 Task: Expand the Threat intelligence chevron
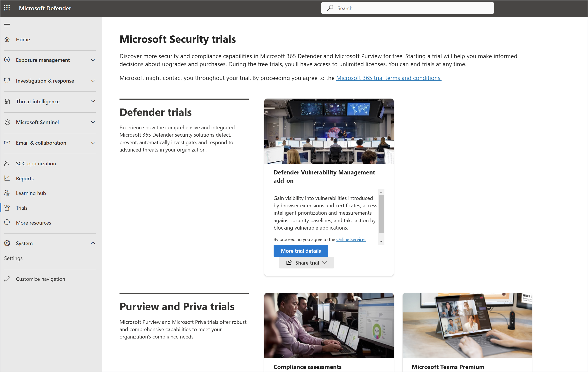(92, 101)
